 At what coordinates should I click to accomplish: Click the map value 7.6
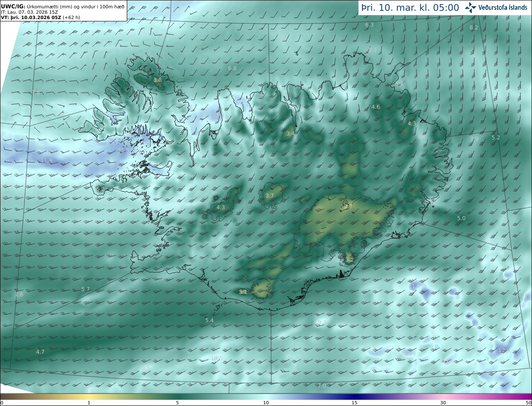click(x=19, y=295)
